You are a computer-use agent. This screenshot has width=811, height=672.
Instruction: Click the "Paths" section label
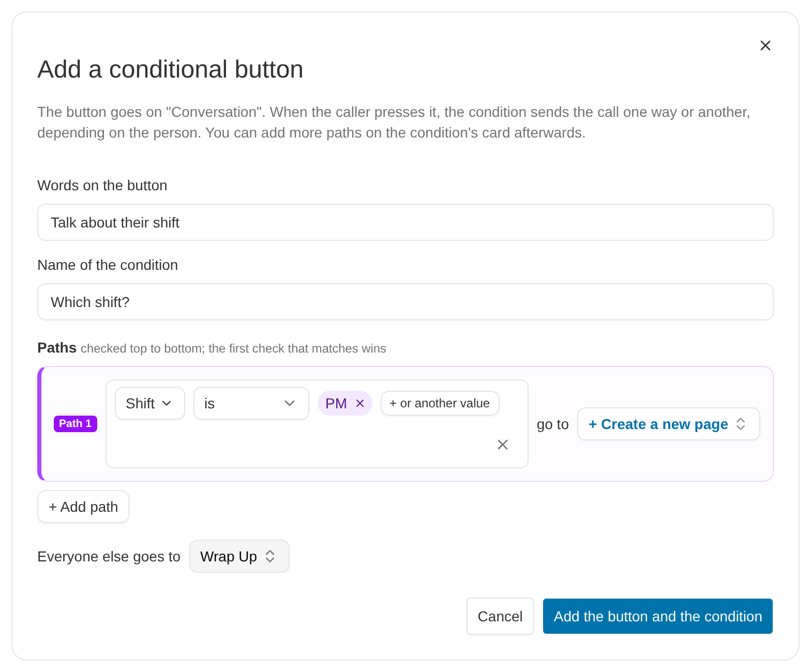pos(57,348)
